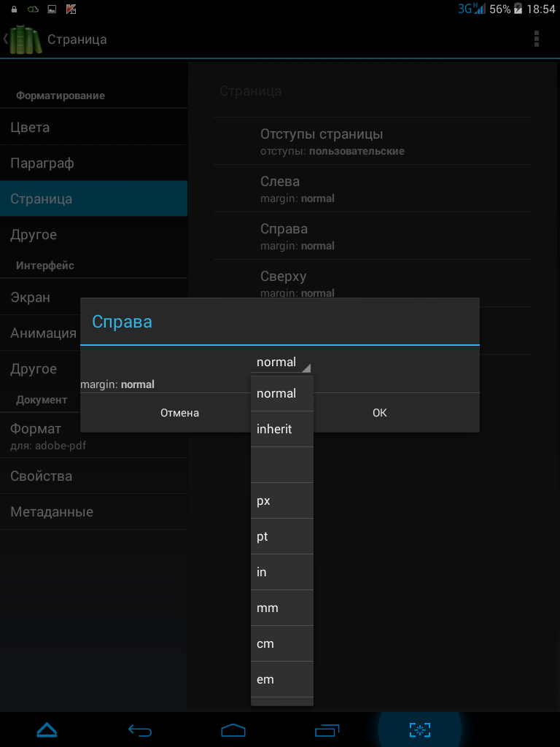Open the recent apps switcher

tap(327, 729)
